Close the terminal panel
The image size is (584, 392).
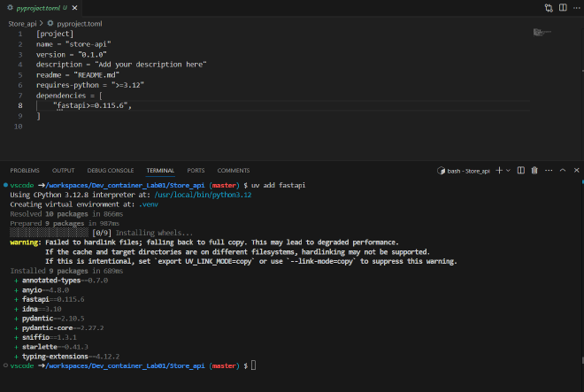tap(577, 170)
